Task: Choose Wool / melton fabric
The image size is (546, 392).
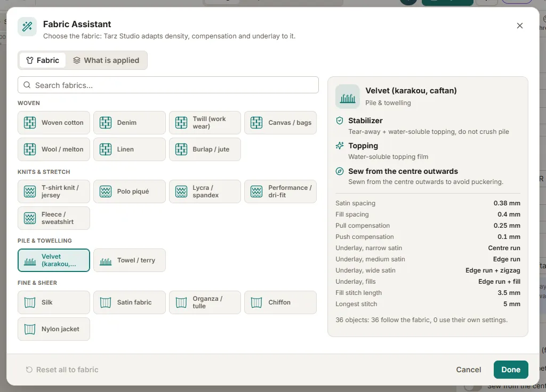Action: tap(54, 149)
